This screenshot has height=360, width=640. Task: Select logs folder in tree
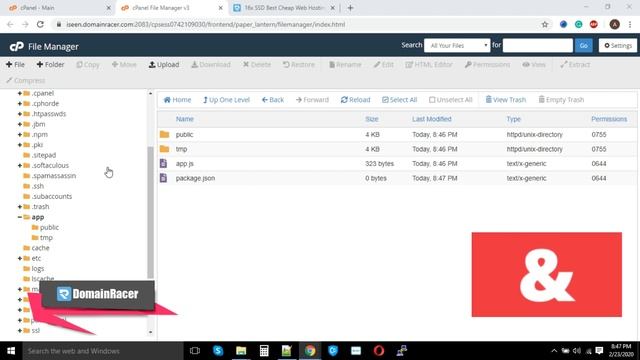[38, 268]
